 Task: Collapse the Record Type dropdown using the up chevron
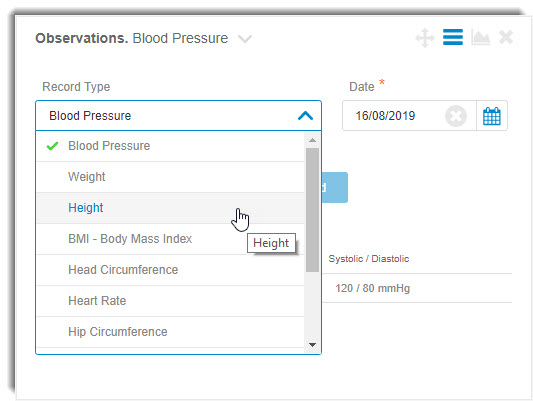pyautogui.click(x=305, y=116)
